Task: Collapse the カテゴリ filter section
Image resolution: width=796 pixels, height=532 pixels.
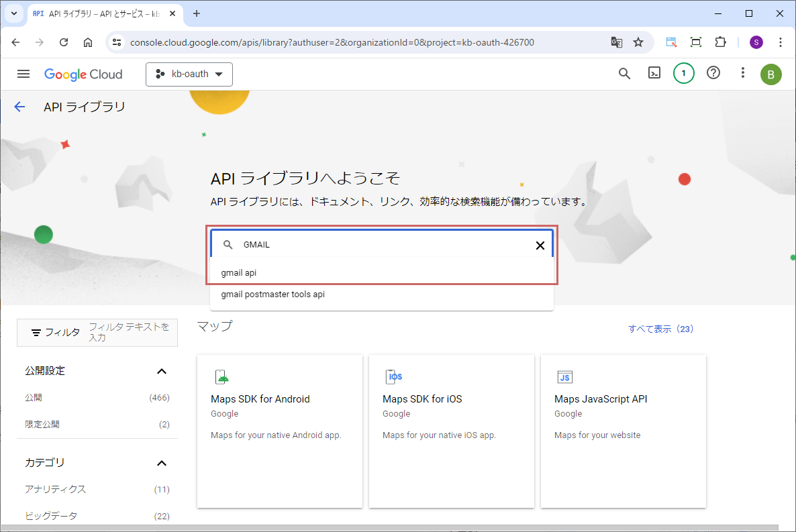Action: (x=161, y=463)
